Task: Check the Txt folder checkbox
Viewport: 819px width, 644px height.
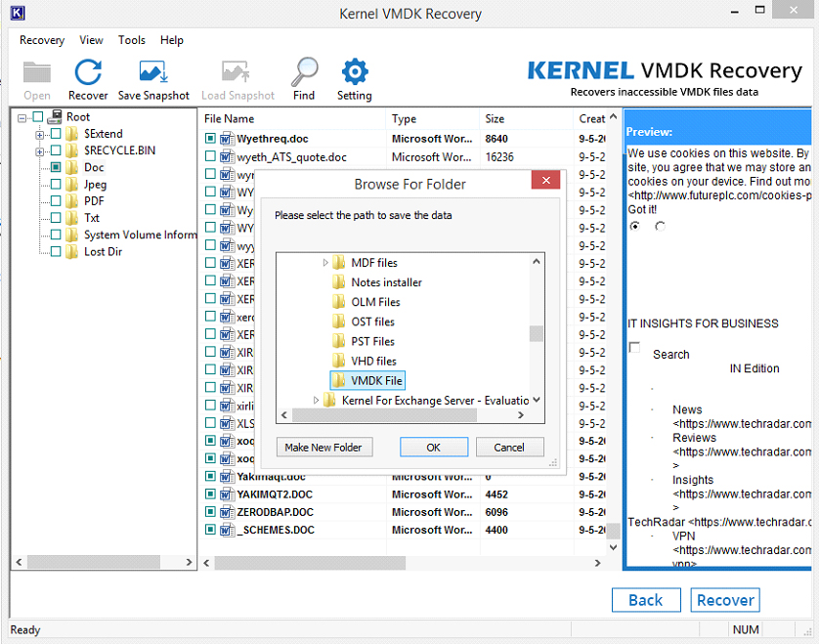Action: (56, 218)
